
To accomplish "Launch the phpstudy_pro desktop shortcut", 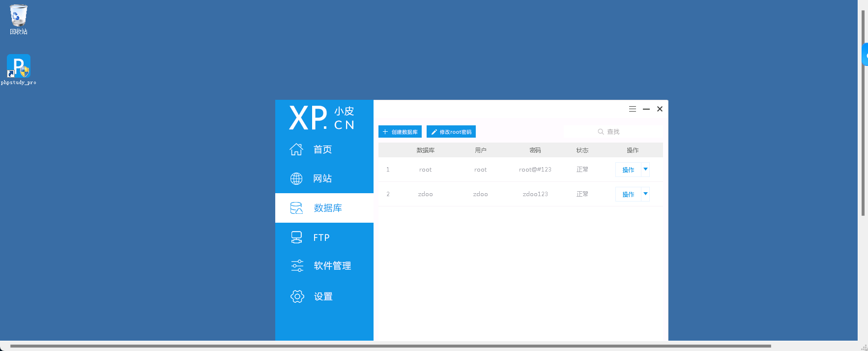I will point(19,69).
